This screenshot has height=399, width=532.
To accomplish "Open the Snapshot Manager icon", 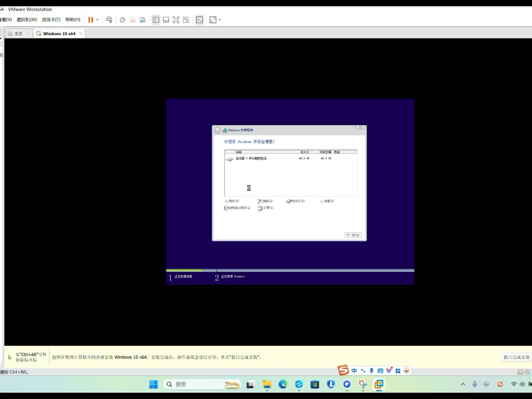I will coord(142,20).
